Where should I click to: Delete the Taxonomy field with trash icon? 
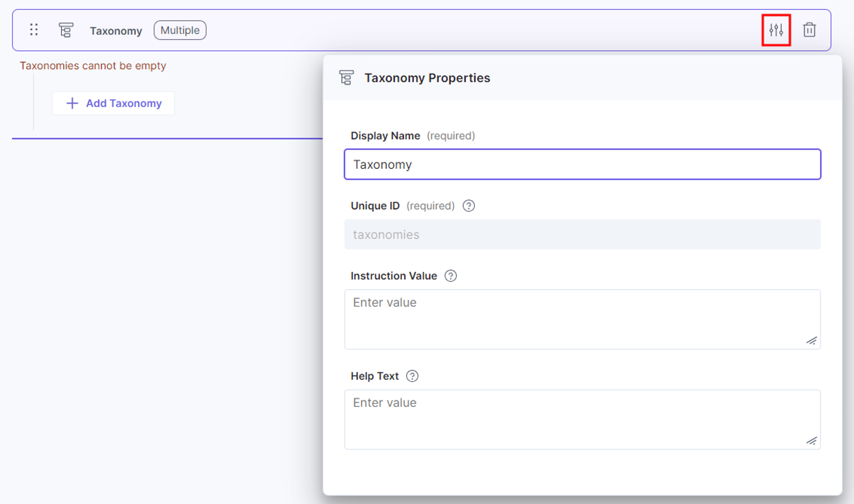coord(809,30)
